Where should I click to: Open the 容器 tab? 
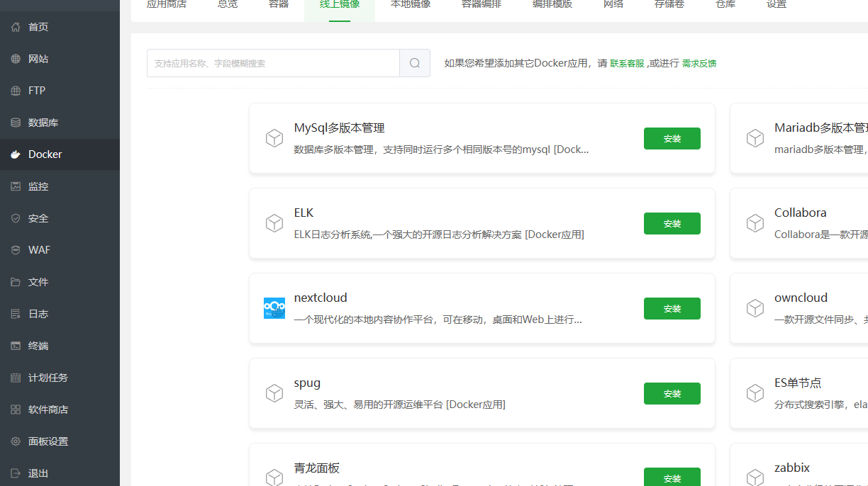[279, 4]
